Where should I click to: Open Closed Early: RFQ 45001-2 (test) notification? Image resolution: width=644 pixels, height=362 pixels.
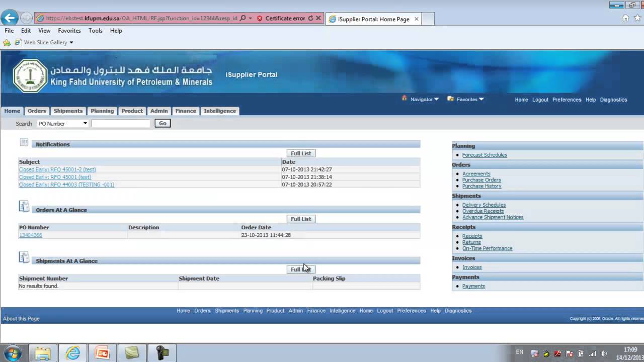(x=57, y=169)
